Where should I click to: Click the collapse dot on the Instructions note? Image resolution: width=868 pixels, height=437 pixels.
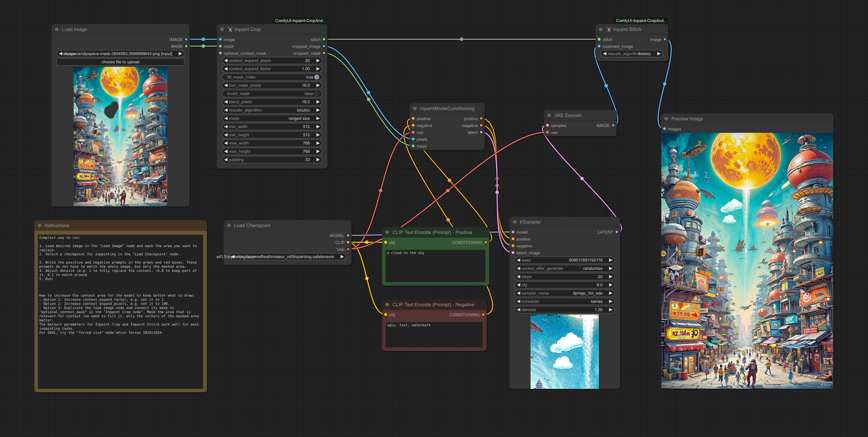click(40, 225)
